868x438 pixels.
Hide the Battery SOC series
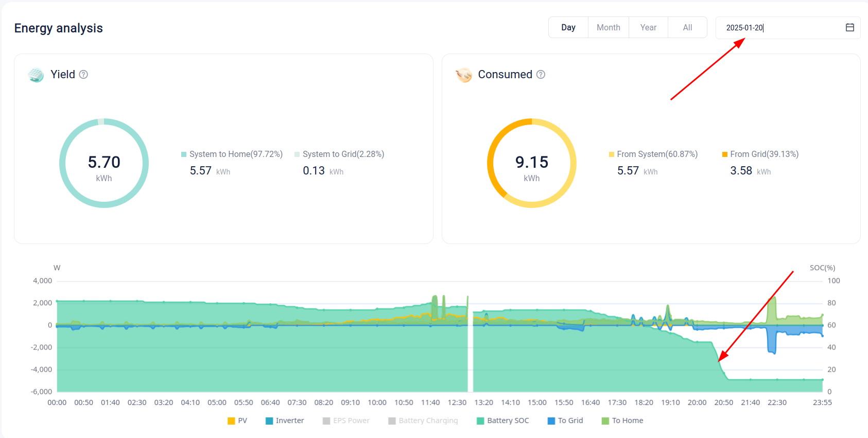coord(502,421)
